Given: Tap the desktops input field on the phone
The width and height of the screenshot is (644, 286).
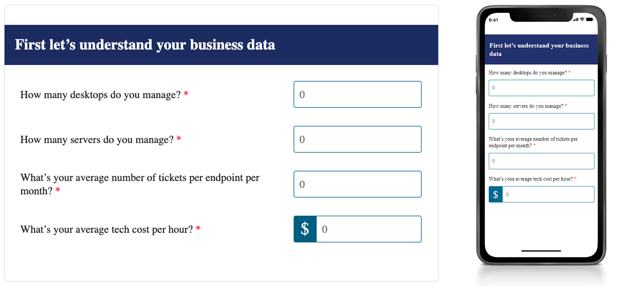Looking at the screenshot, I should (x=541, y=88).
